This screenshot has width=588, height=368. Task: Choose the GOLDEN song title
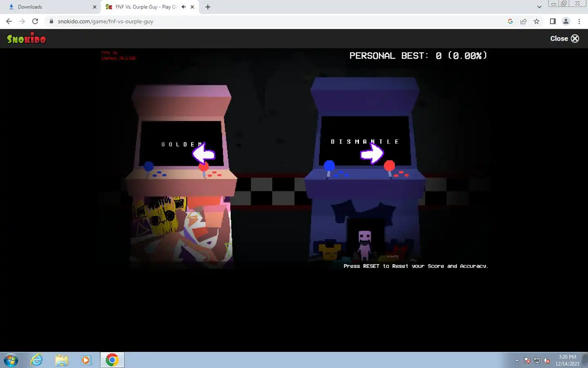(x=182, y=144)
